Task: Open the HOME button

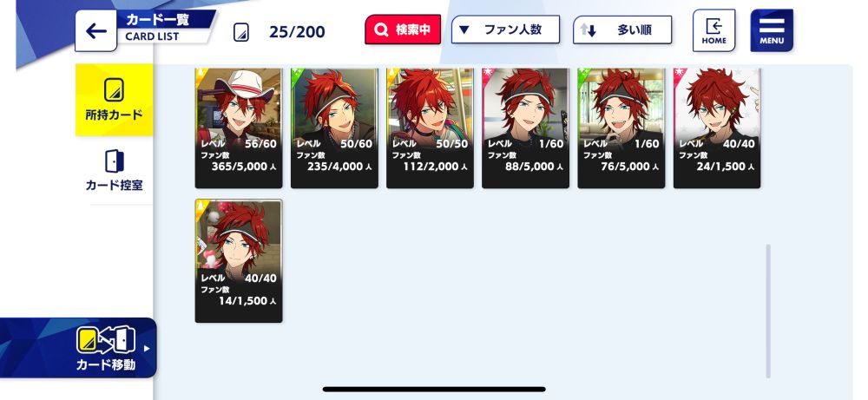Action: 714,30
